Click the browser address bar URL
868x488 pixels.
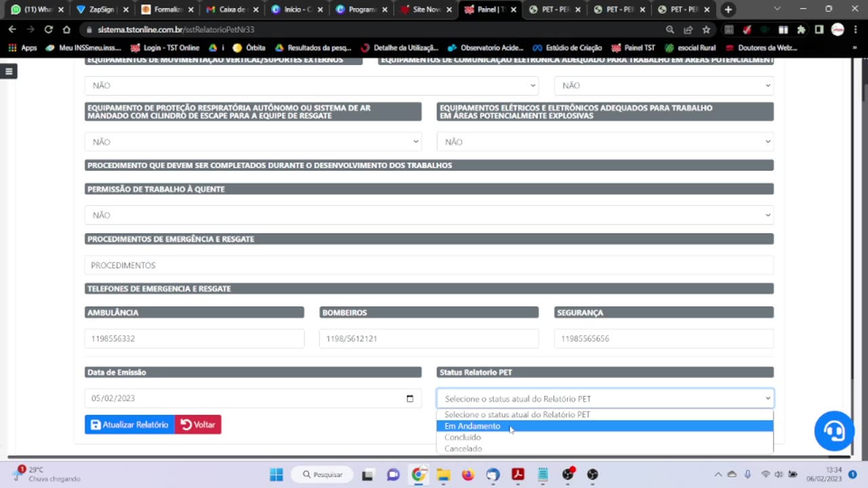[x=176, y=30]
